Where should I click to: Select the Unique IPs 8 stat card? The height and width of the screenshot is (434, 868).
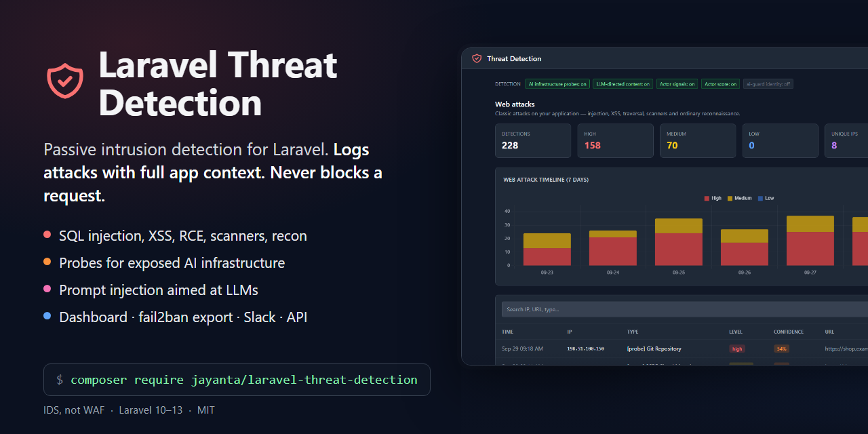click(x=846, y=140)
